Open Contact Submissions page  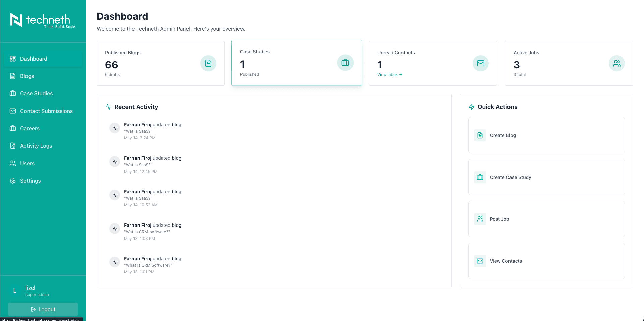click(x=43, y=111)
